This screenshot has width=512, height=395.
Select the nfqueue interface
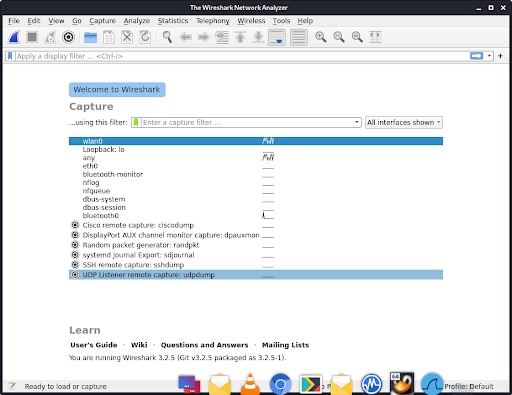(x=256, y=191)
